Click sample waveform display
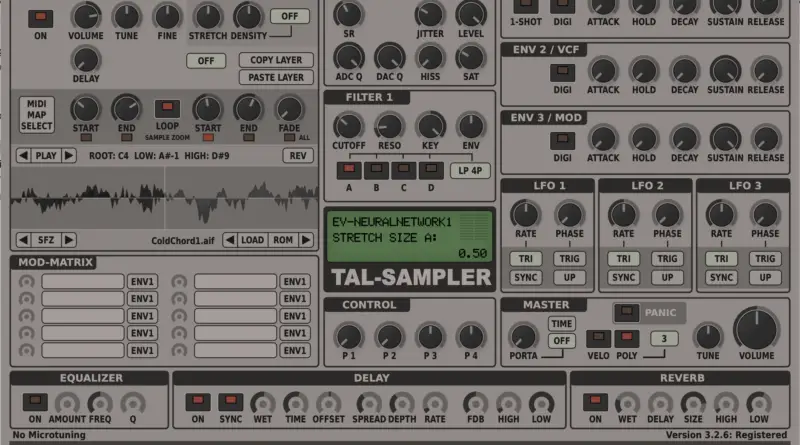 [x=164, y=198]
